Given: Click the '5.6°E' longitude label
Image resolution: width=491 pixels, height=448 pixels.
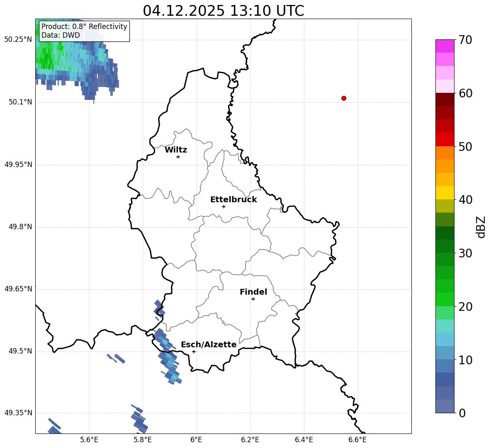Looking at the screenshot, I should 89,440.
